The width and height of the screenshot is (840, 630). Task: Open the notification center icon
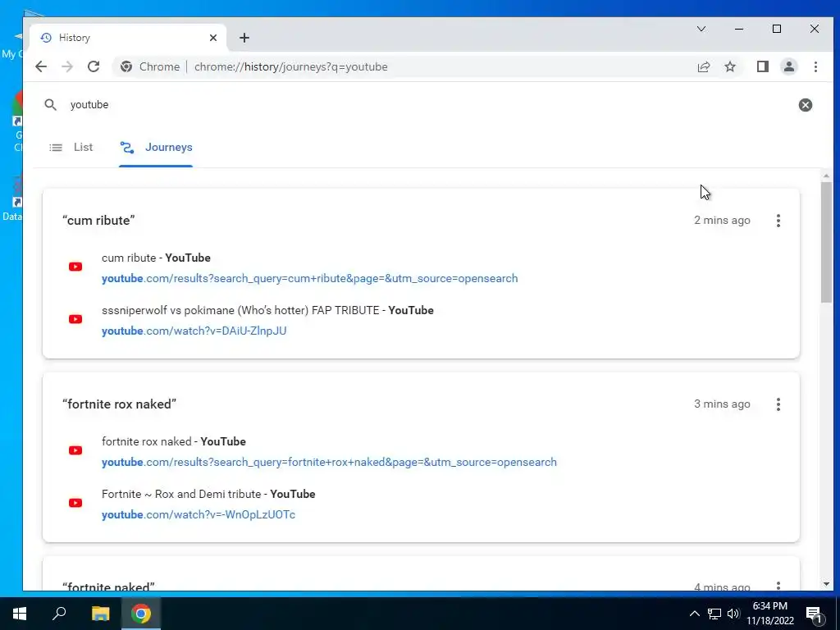(814, 614)
